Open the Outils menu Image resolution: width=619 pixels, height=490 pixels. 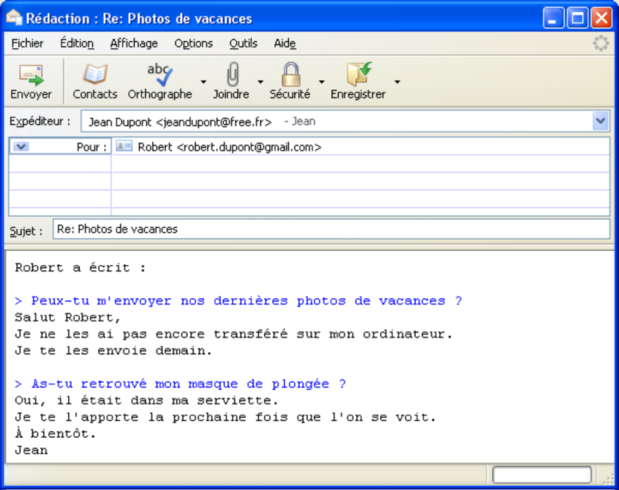click(243, 44)
